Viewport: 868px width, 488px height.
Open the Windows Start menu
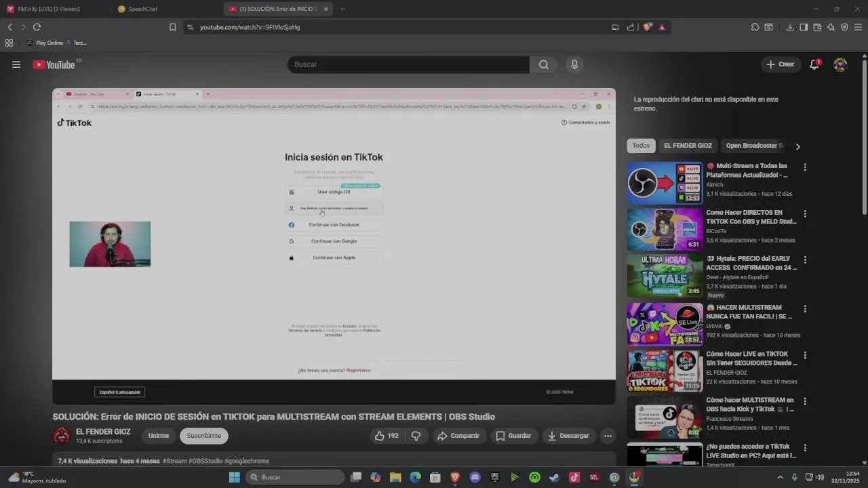click(235, 477)
